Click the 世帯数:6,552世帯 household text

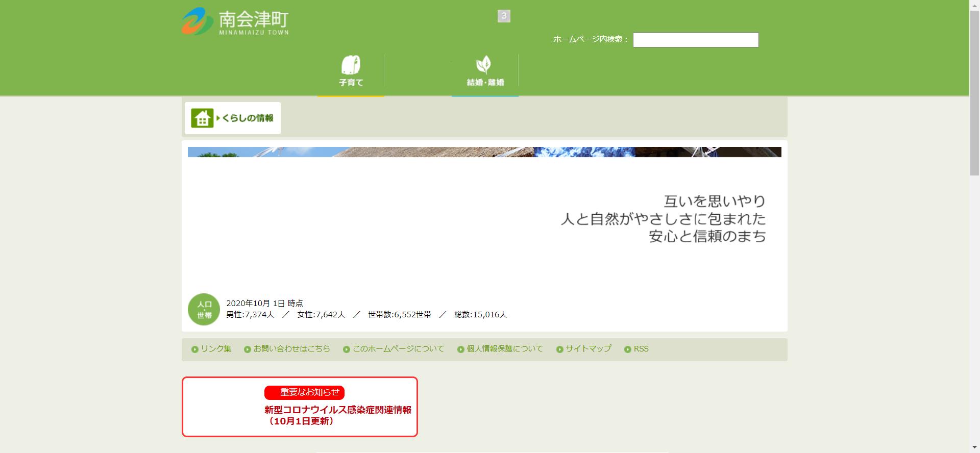(x=400, y=315)
